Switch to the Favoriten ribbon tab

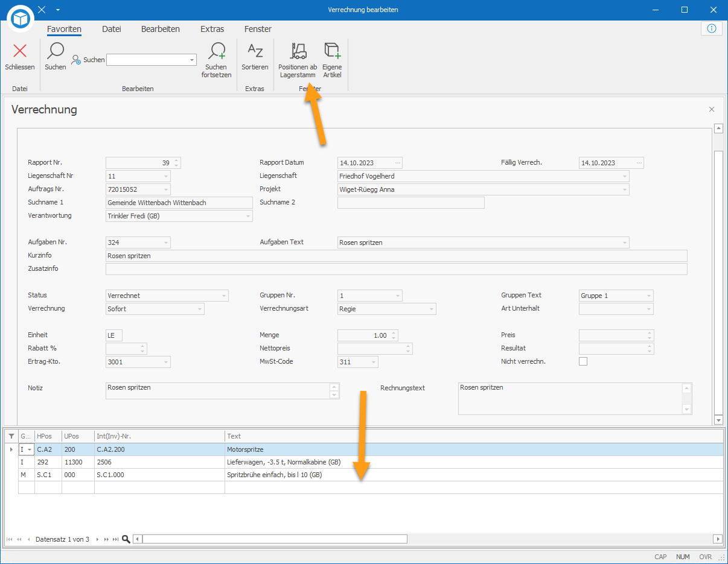64,29
